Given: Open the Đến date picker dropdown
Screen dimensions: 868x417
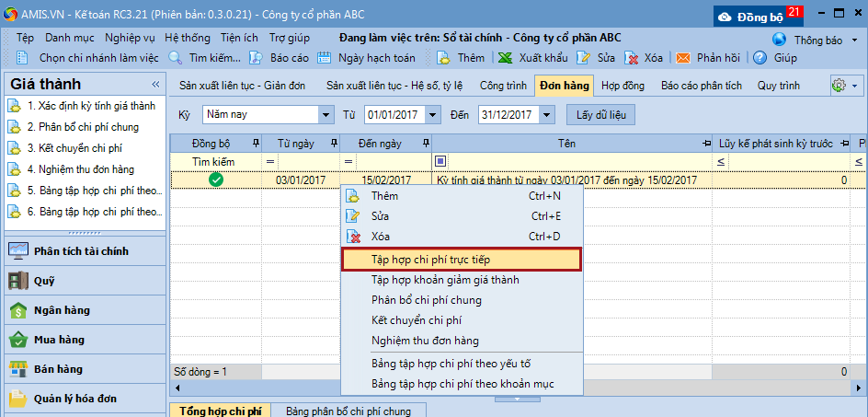Looking at the screenshot, I should (547, 115).
